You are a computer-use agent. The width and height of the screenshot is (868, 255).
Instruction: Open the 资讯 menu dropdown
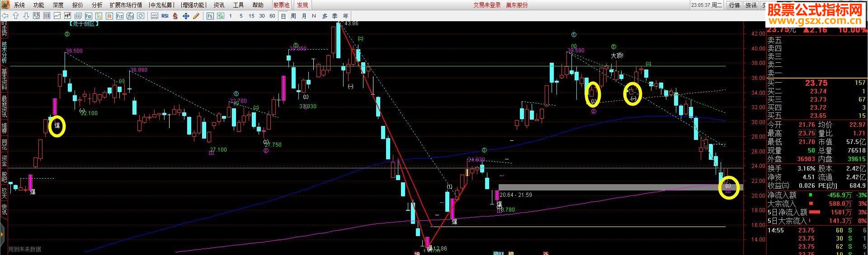[219, 5]
